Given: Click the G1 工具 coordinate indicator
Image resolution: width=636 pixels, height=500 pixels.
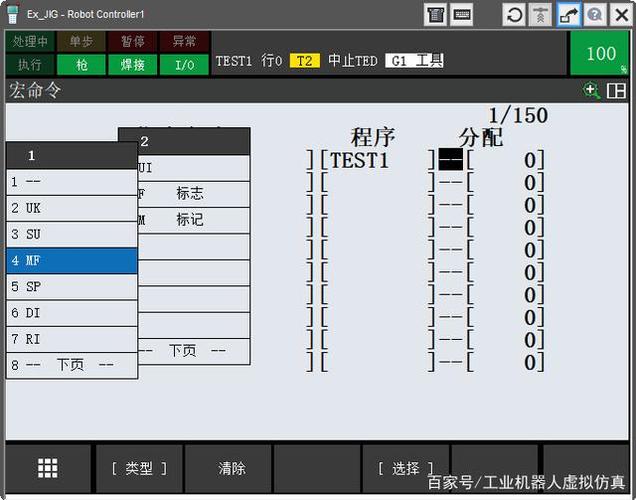Looking at the screenshot, I should click(414, 61).
